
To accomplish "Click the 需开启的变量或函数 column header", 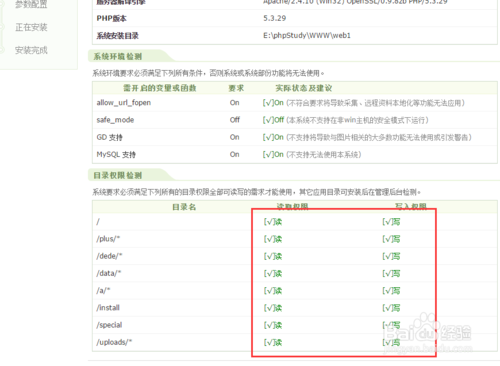I will 160,88.
